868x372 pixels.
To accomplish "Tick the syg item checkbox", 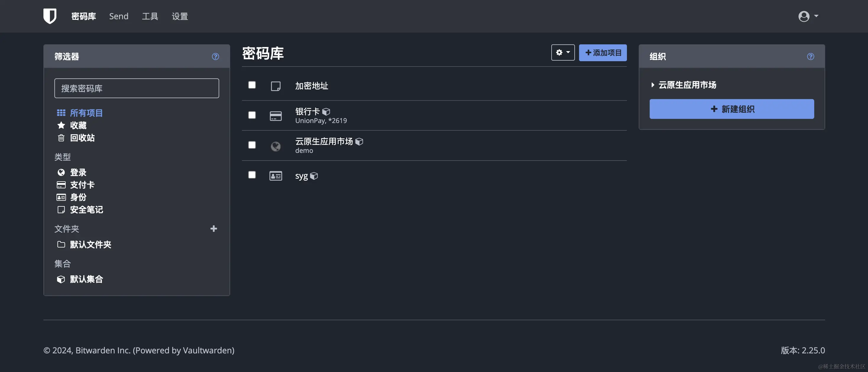I will point(252,175).
